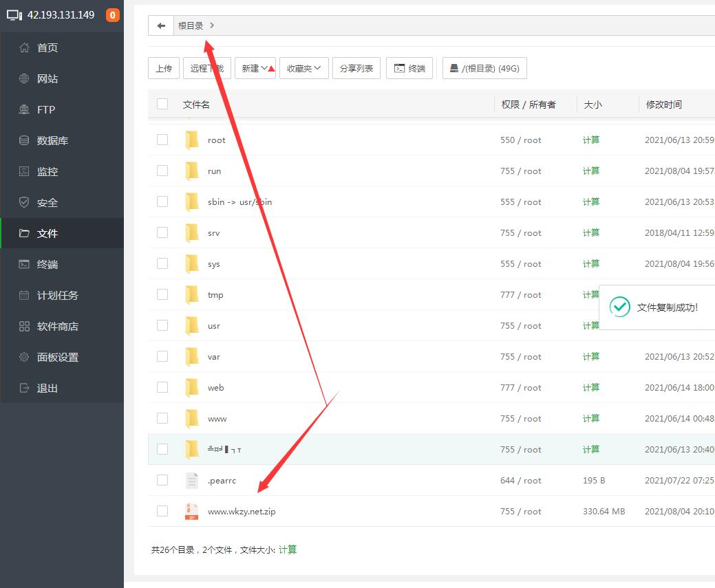
Task: Open the web folder icon
Action: pos(192,387)
